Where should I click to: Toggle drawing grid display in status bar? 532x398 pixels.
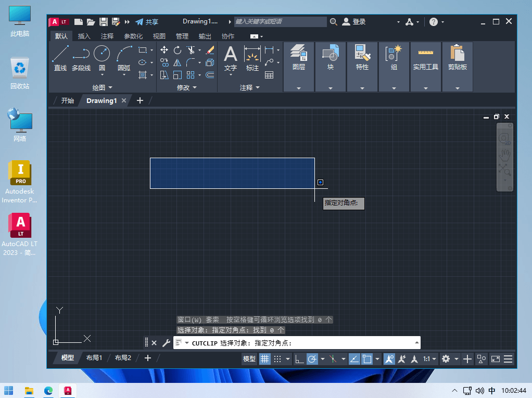coord(264,359)
